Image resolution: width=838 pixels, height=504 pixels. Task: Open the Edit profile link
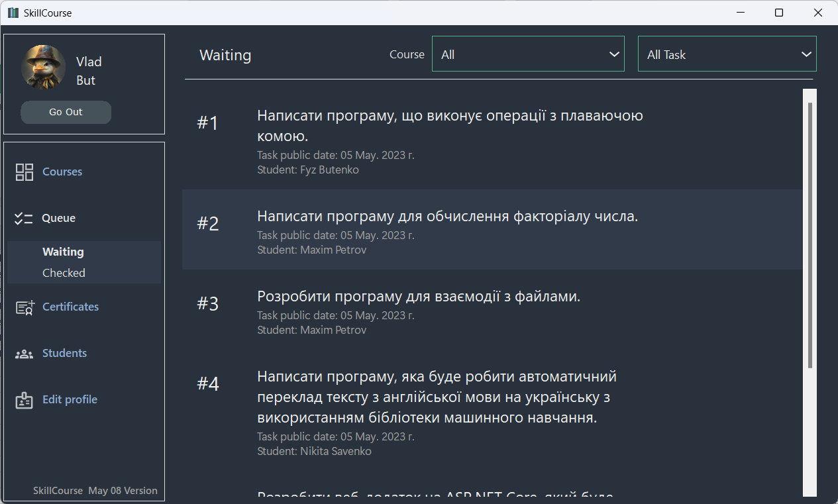click(x=70, y=399)
